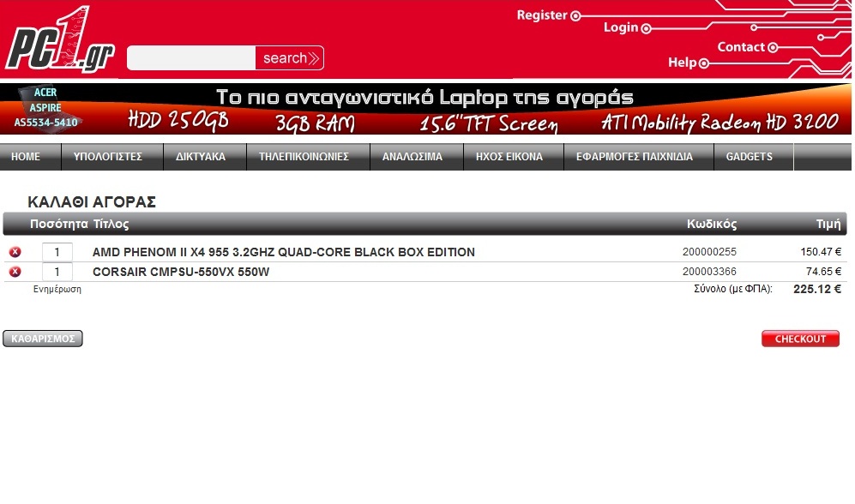855x504 pixels.
Task: Click the Τιμή column header
Action: (x=828, y=224)
